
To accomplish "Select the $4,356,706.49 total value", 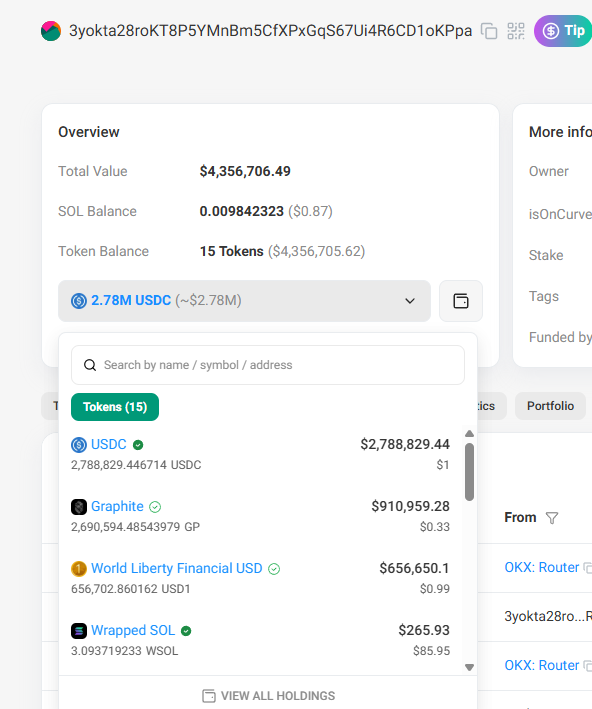I will (x=245, y=171).
